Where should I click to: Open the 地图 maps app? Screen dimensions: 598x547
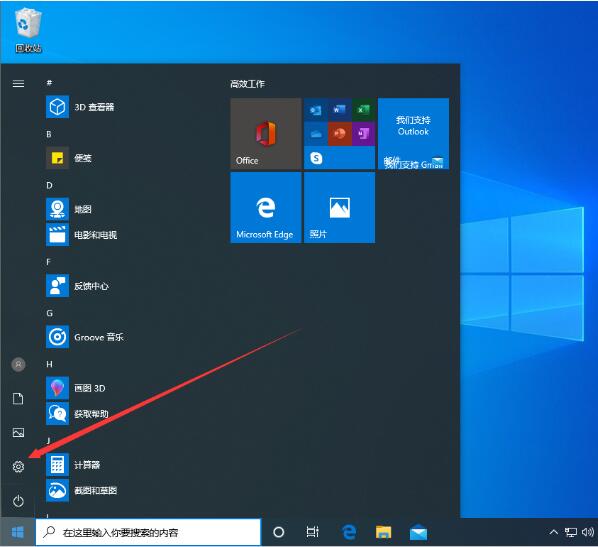pos(69,209)
